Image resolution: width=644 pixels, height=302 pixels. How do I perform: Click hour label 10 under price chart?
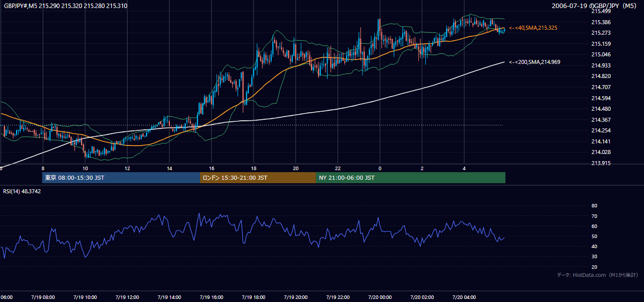click(85, 168)
